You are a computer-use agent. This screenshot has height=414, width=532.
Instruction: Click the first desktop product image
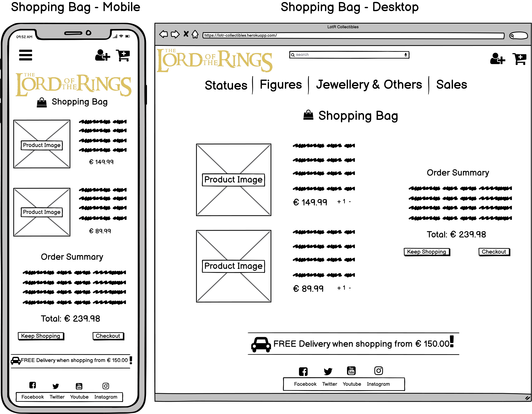pos(233,180)
